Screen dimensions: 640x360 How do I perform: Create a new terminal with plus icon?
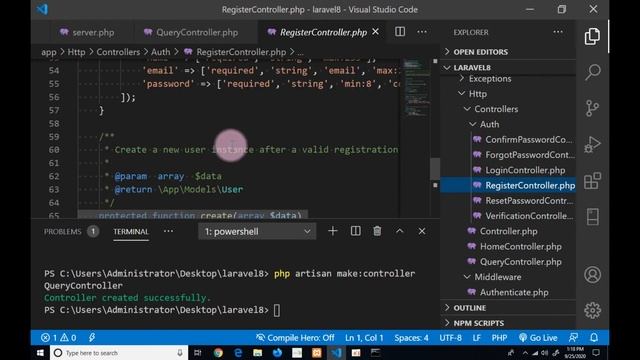pos(333,231)
